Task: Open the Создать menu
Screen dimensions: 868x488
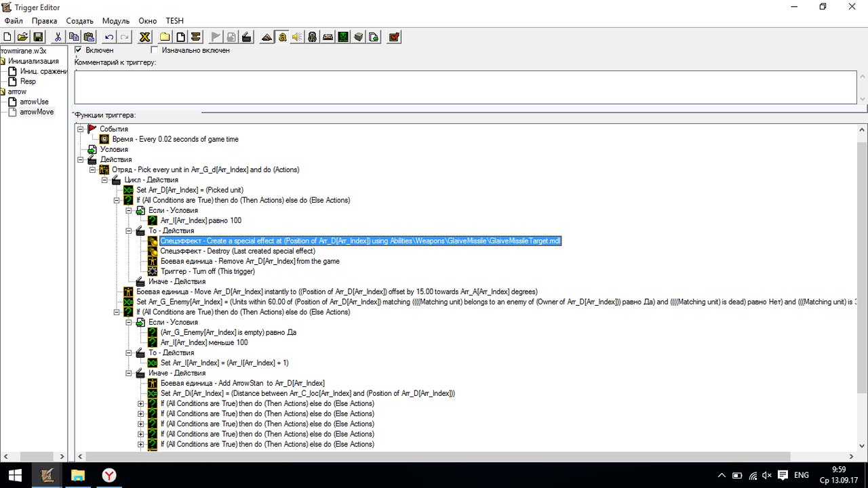Action: pyautogui.click(x=79, y=21)
